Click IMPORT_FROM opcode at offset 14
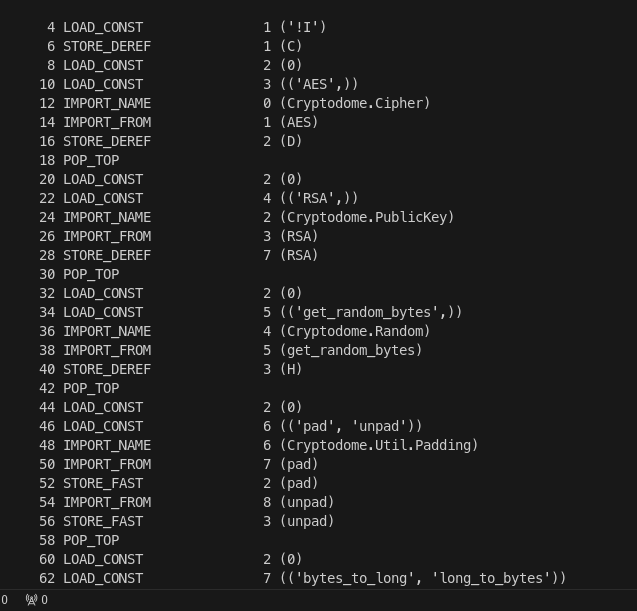 coord(107,122)
